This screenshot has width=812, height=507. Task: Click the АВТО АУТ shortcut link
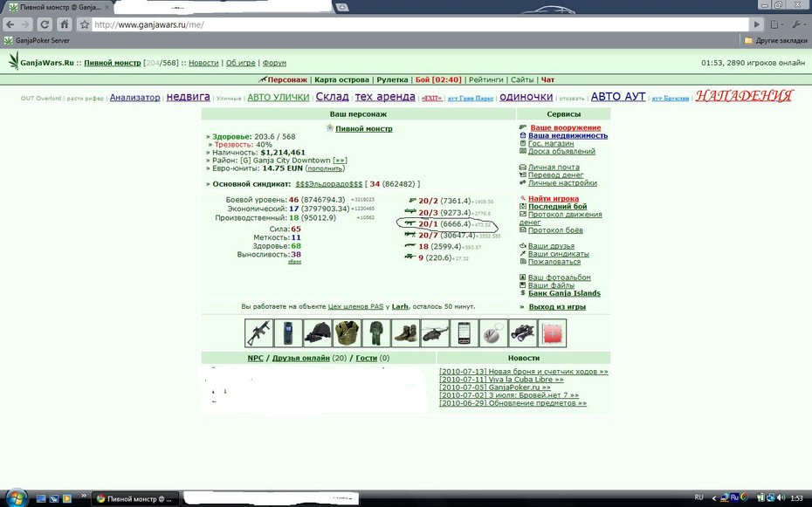tap(618, 97)
